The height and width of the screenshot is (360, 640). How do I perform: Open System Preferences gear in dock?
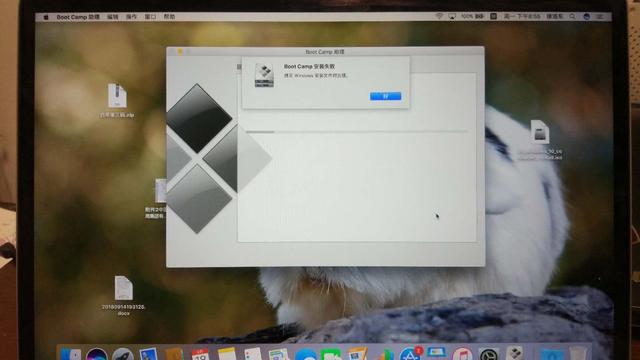click(x=489, y=354)
